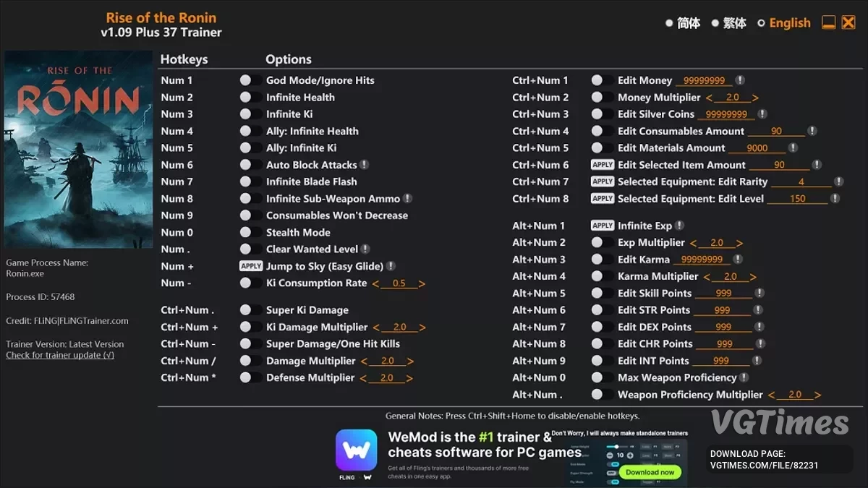Apply Selected Equipment: Edit Rarity
The height and width of the screenshot is (488, 868).
603,181
